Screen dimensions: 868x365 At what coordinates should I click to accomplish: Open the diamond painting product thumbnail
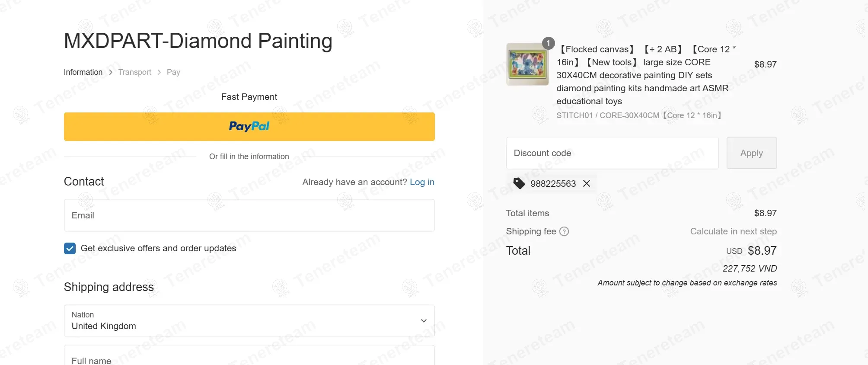tap(527, 64)
